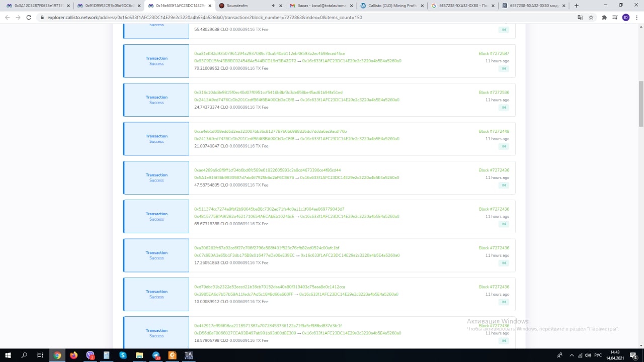The width and height of the screenshot is (644, 362).
Task: Switch to the Google 6ES7238-5XA32-0XB0 search tab
Action: tap(463, 6)
